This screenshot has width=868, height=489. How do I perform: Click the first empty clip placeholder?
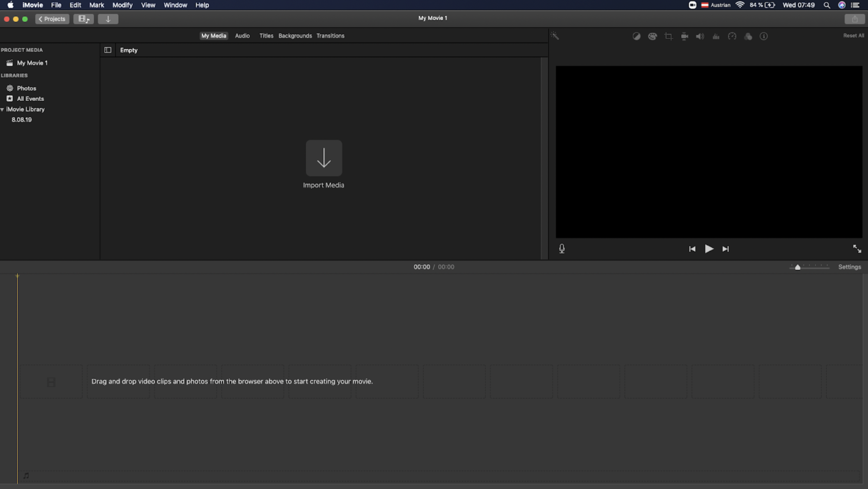tap(51, 382)
